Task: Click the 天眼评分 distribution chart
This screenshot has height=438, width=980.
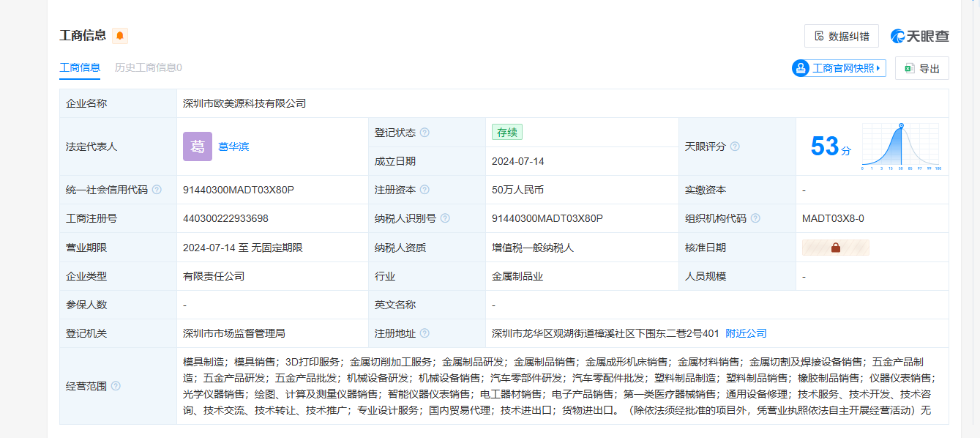Action: (x=900, y=146)
